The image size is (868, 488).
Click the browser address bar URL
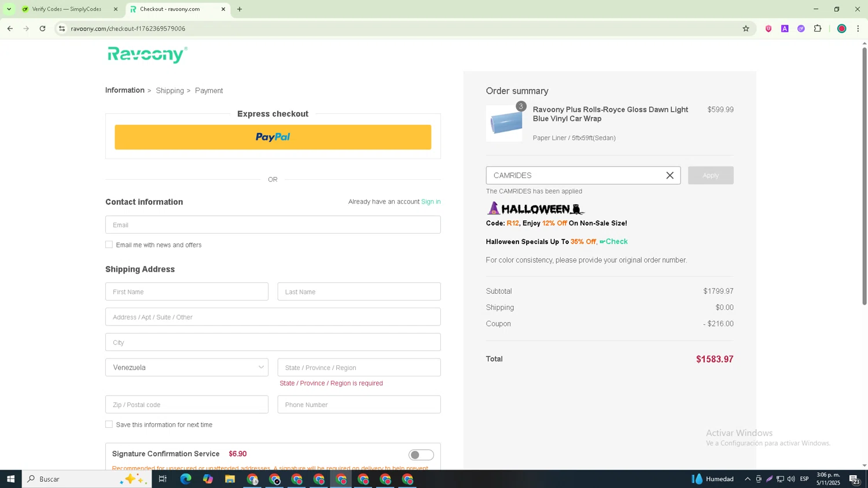128,28
